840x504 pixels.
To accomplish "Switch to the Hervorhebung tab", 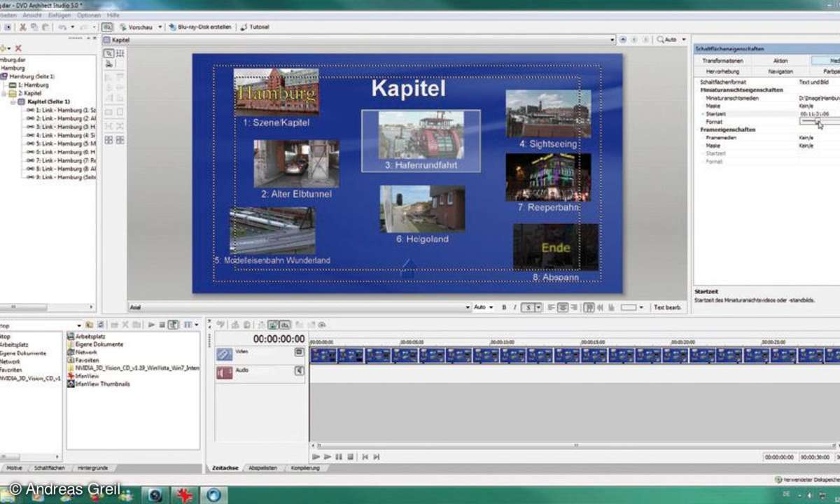I will pyautogui.click(x=724, y=71).
